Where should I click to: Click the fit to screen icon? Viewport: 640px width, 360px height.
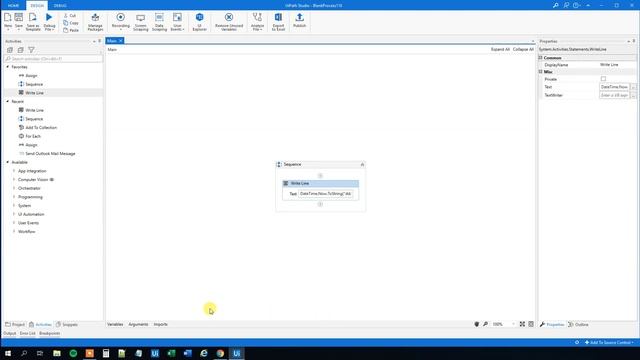point(522,324)
